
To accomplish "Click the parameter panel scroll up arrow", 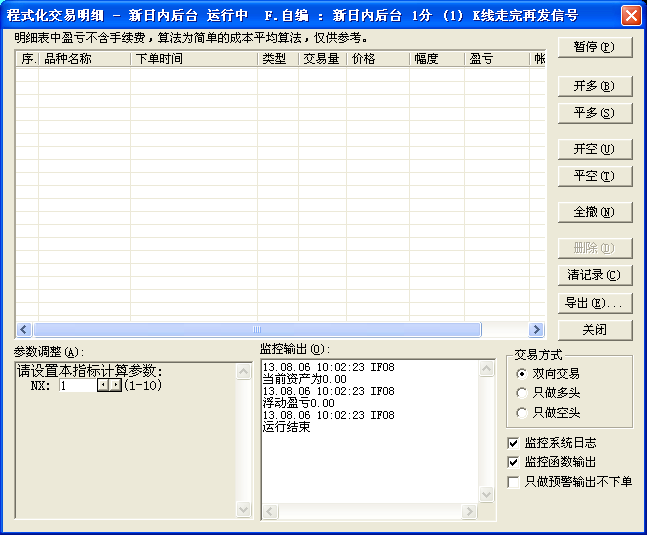I will click(243, 372).
